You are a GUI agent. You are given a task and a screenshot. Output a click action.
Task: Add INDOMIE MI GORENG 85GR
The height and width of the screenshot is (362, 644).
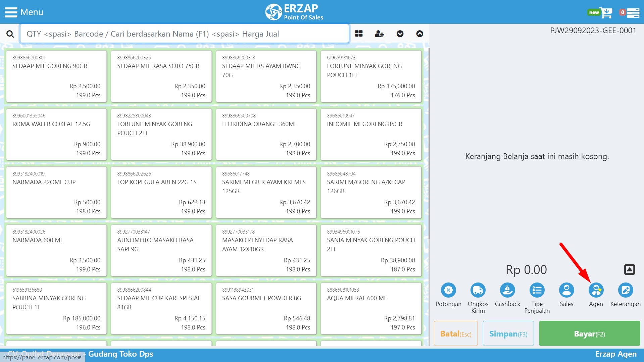point(371,135)
